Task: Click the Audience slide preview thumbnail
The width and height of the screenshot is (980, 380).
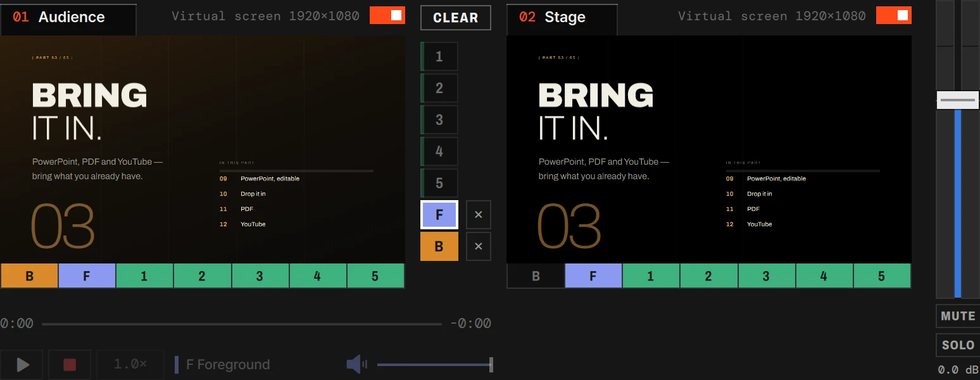Action: pyautogui.click(x=203, y=149)
